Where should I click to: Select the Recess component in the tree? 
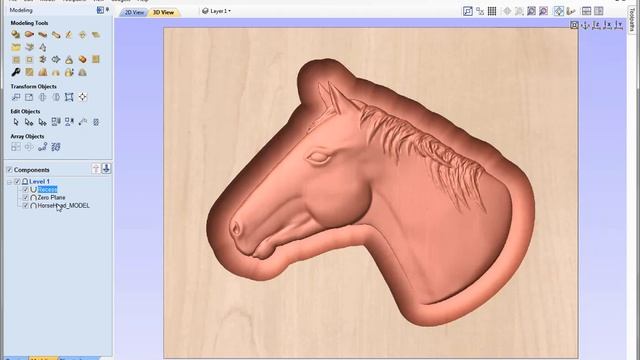coord(47,189)
